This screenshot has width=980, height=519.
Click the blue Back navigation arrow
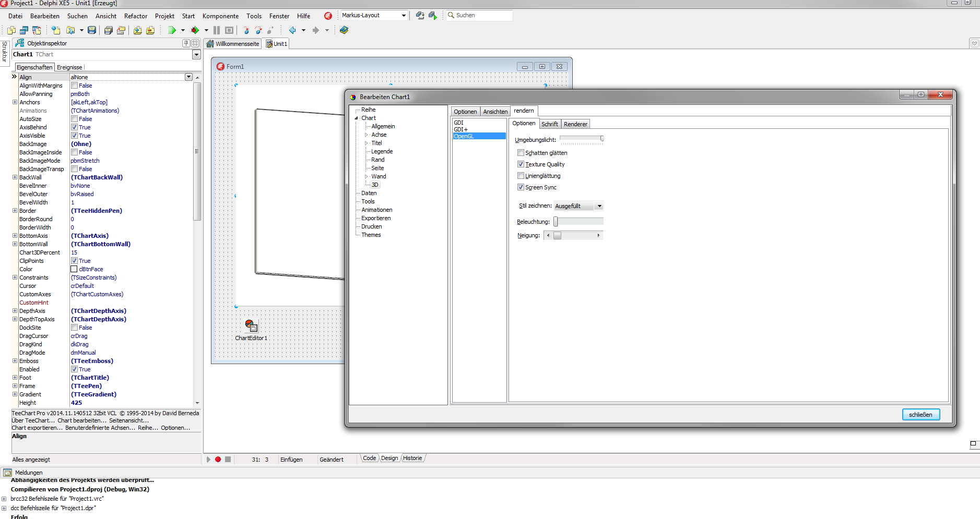[292, 30]
